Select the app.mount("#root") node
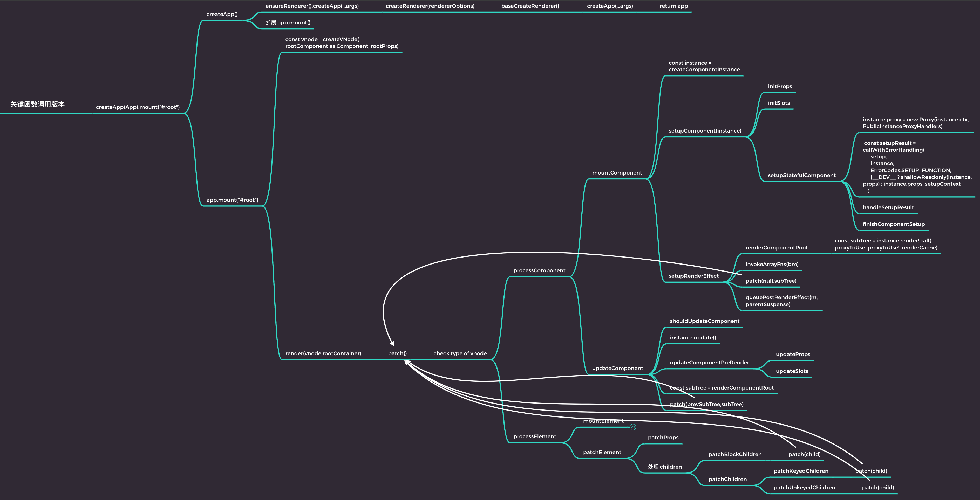980x500 pixels. pyautogui.click(x=232, y=200)
